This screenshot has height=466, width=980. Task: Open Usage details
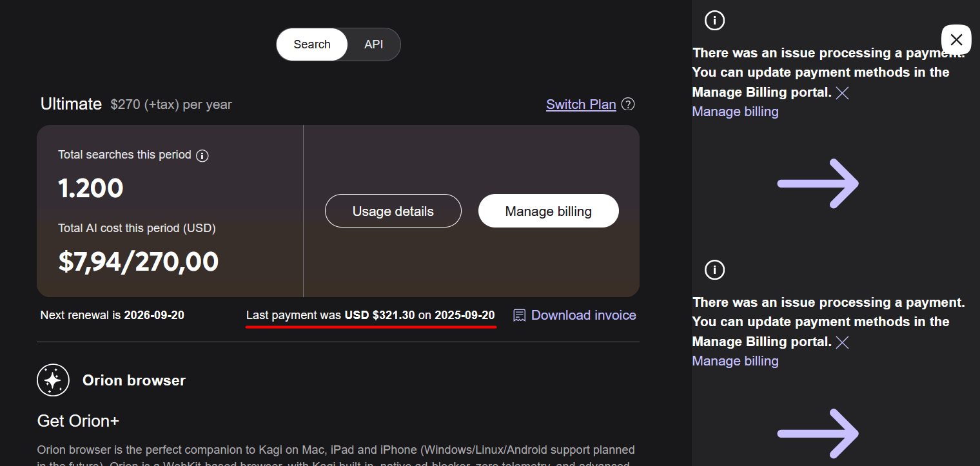pos(393,211)
